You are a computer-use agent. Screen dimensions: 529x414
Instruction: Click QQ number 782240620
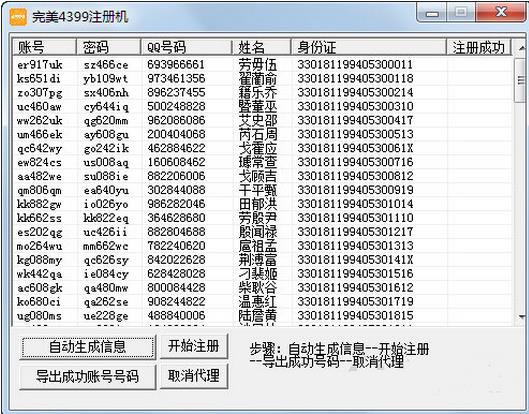pyautogui.click(x=176, y=246)
